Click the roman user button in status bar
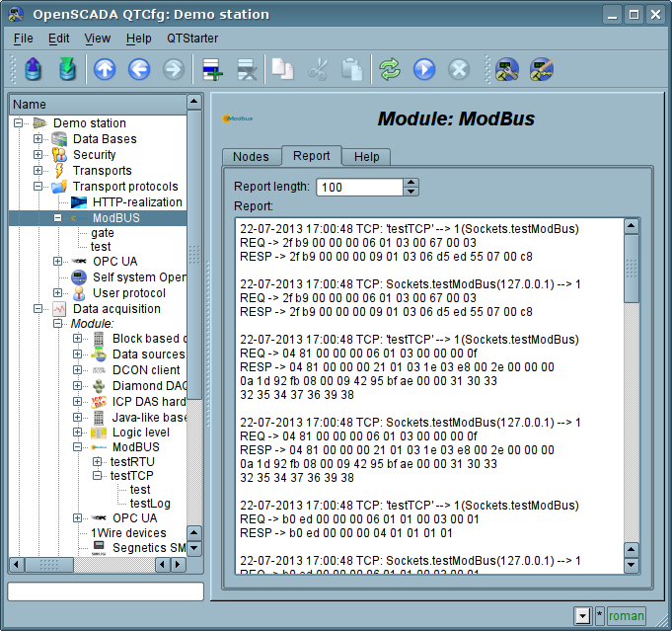Viewport: 672px width, 631px height. [626, 616]
